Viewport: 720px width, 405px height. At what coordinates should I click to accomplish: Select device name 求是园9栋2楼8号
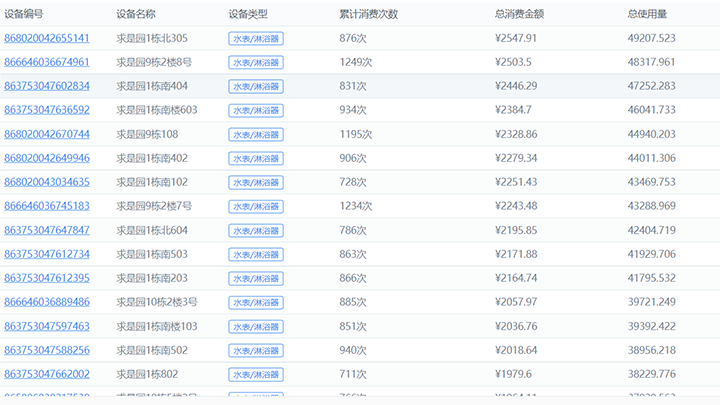click(x=154, y=62)
